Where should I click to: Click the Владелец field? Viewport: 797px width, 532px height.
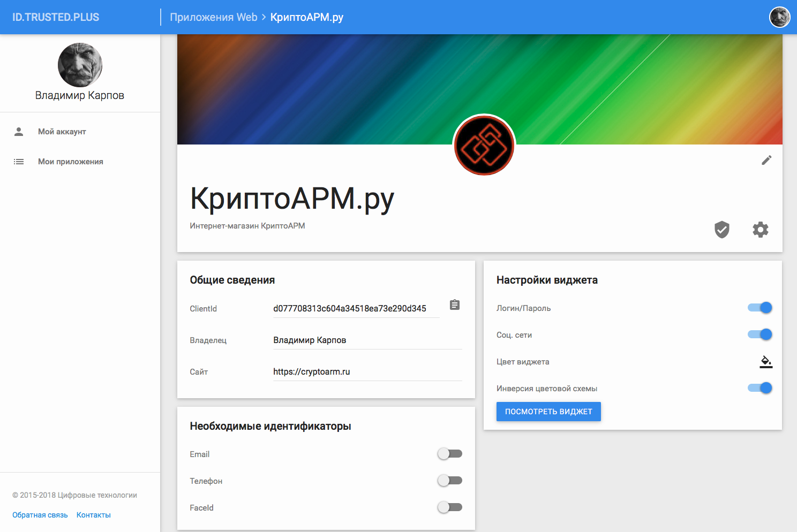coord(367,340)
